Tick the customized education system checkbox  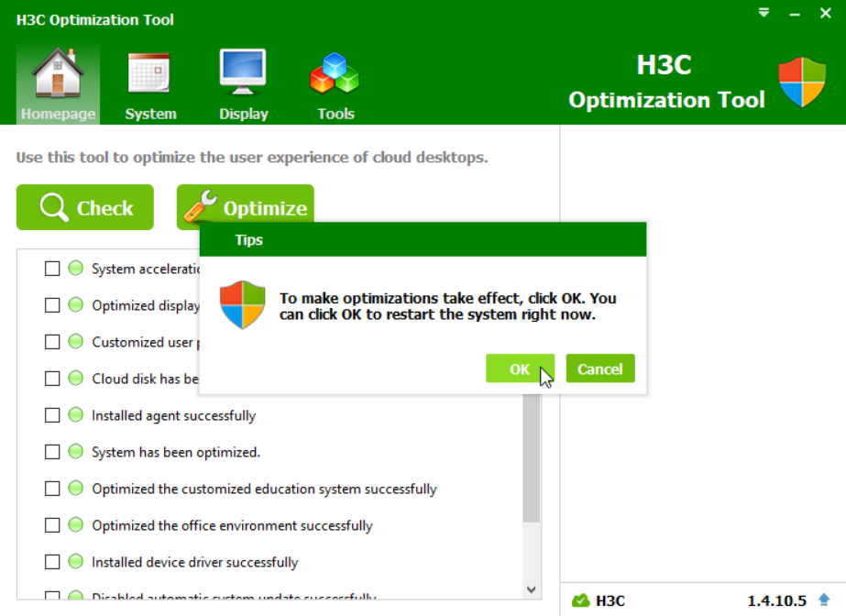(x=52, y=489)
